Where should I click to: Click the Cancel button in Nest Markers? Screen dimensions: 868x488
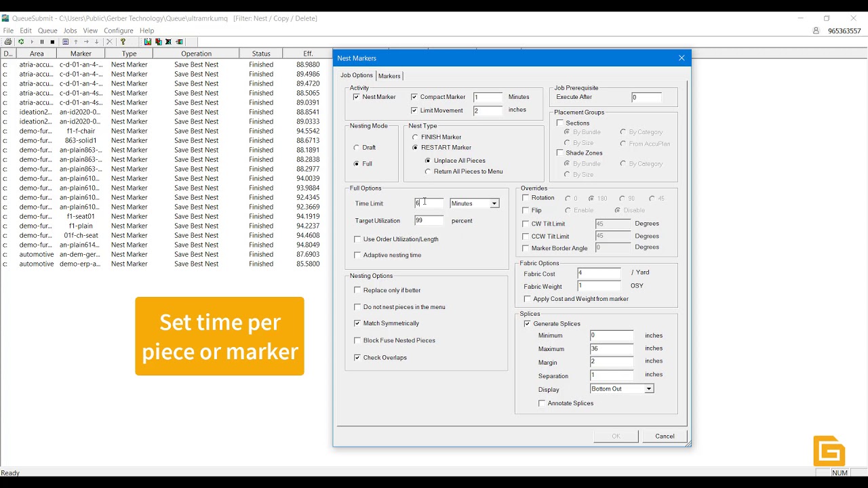click(665, 436)
